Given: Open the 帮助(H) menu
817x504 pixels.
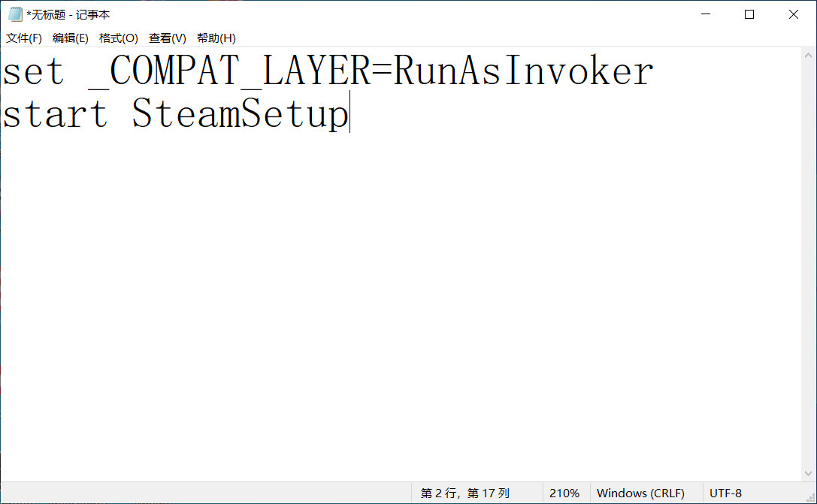Looking at the screenshot, I should [x=216, y=38].
